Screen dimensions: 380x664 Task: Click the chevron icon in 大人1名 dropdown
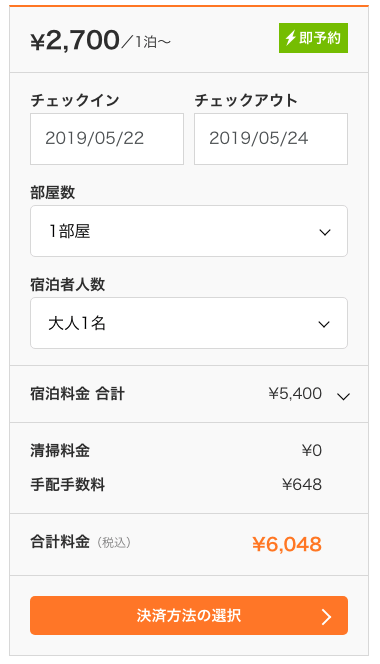point(324,324)
